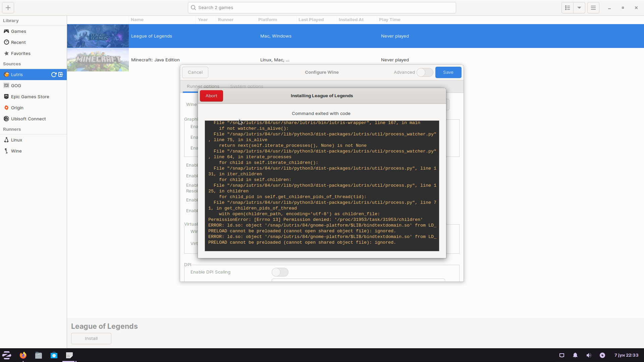Click the list view icon in toolbar
Screen dimensions: 644x362
pos(568,7)
